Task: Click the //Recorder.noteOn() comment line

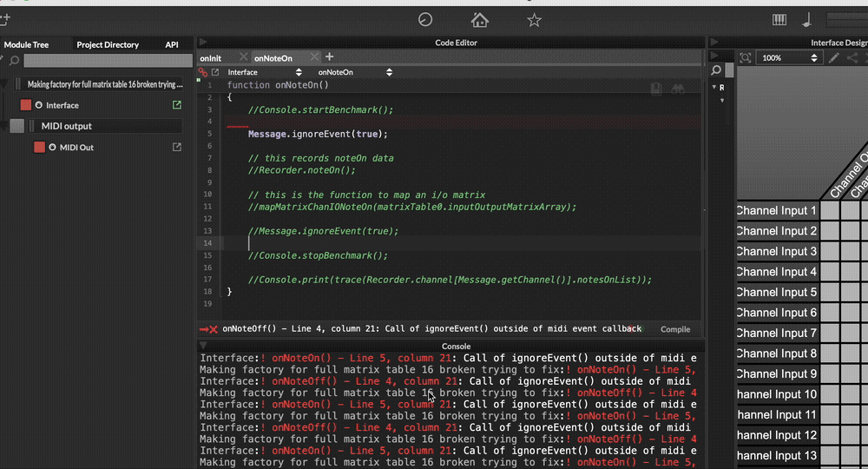Action: [302, 170]
